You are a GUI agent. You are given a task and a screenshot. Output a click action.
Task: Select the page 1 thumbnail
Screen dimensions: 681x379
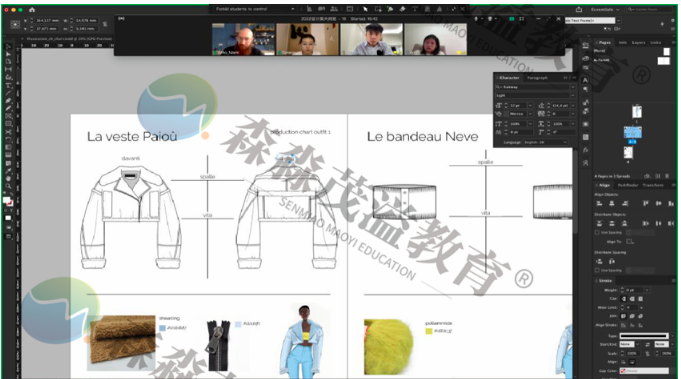tap(637, 112)
